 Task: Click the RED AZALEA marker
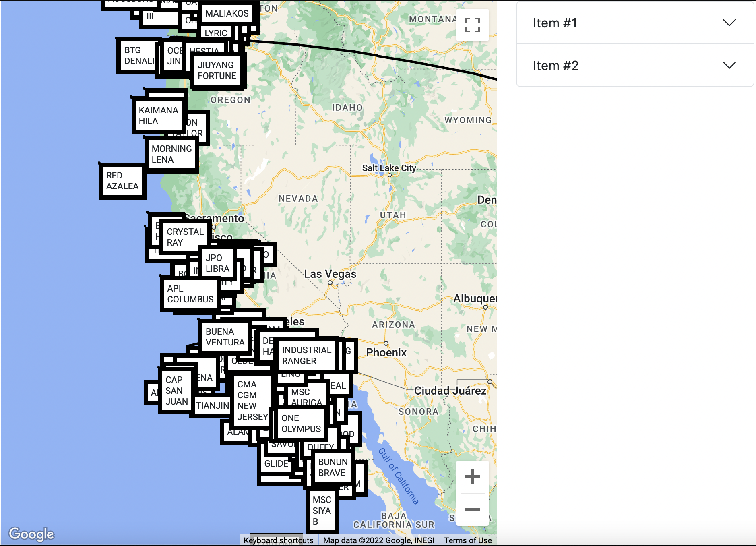(x=122, y=181)
